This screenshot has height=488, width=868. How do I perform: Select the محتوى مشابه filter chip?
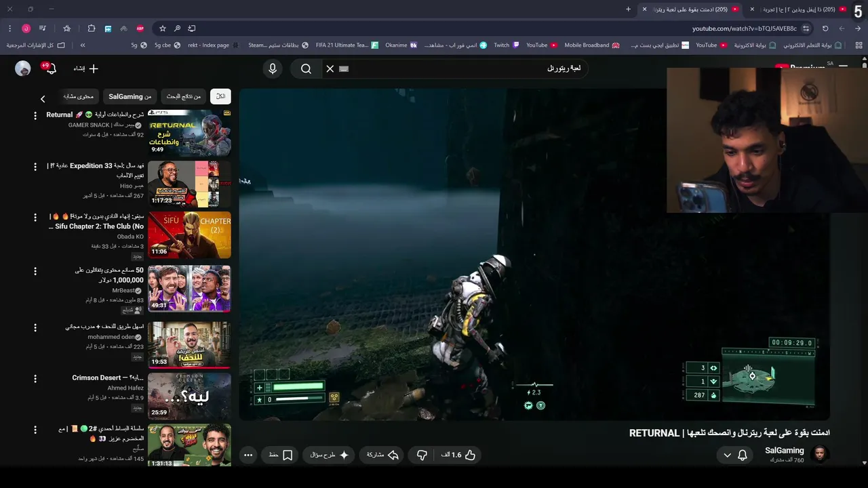pos(79,97)
